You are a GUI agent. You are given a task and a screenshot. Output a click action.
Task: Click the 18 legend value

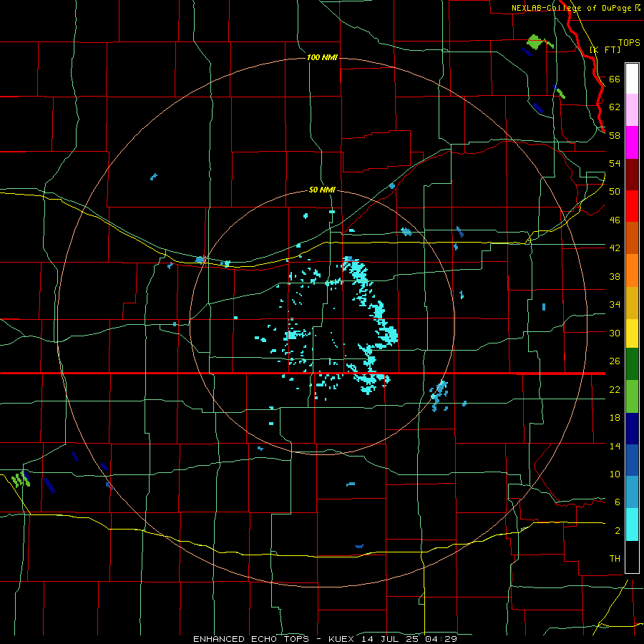(615, 418)
